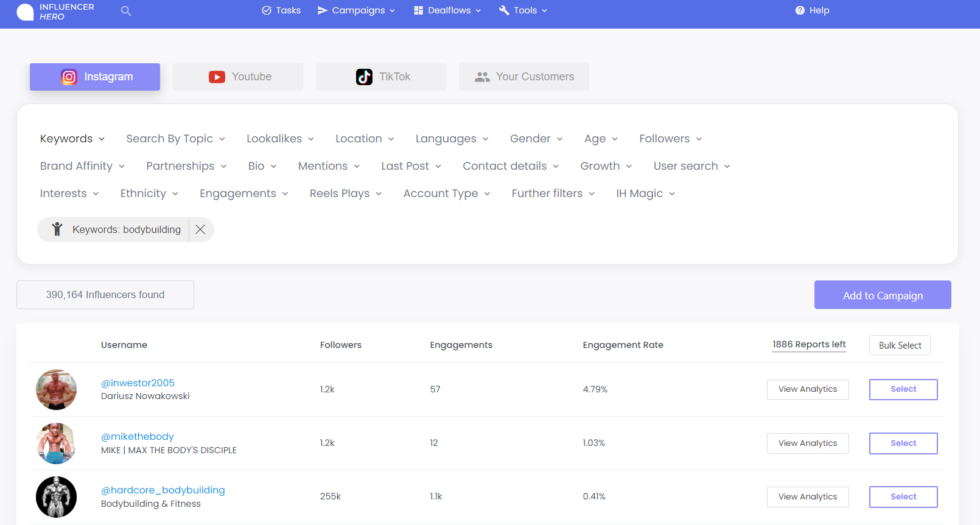
Task: Open the Tasks page
Action: [281, 10]
